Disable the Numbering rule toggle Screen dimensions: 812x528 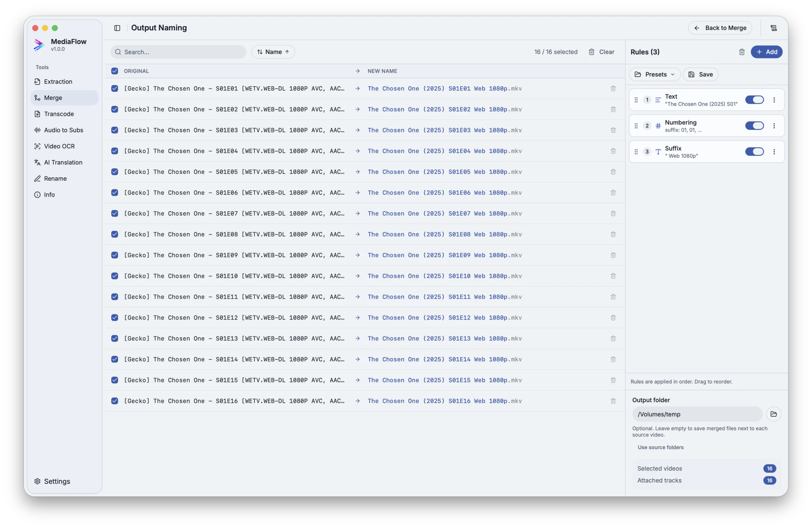tap(754, 126)
